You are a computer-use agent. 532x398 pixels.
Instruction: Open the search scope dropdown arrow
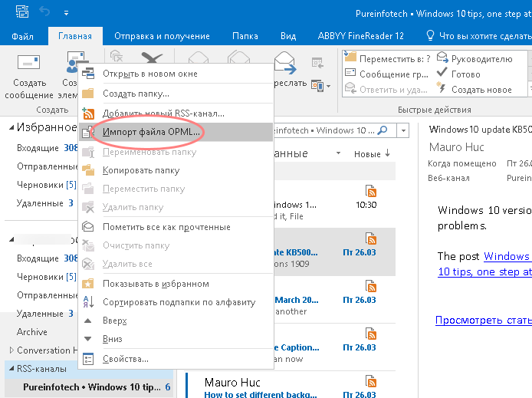click(x=403, y=130)
